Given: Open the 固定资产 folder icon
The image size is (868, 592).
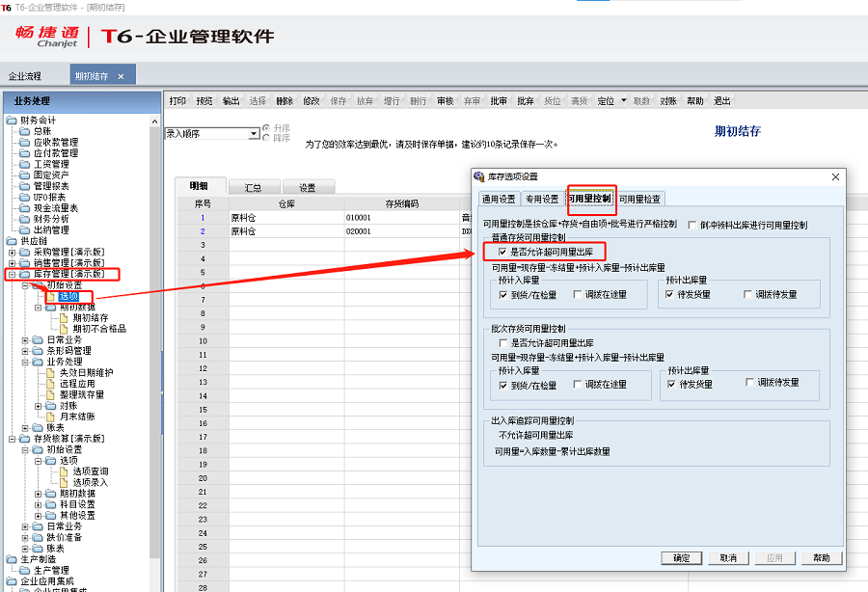Looking at the screenshot, I should [x=24, y=175].
